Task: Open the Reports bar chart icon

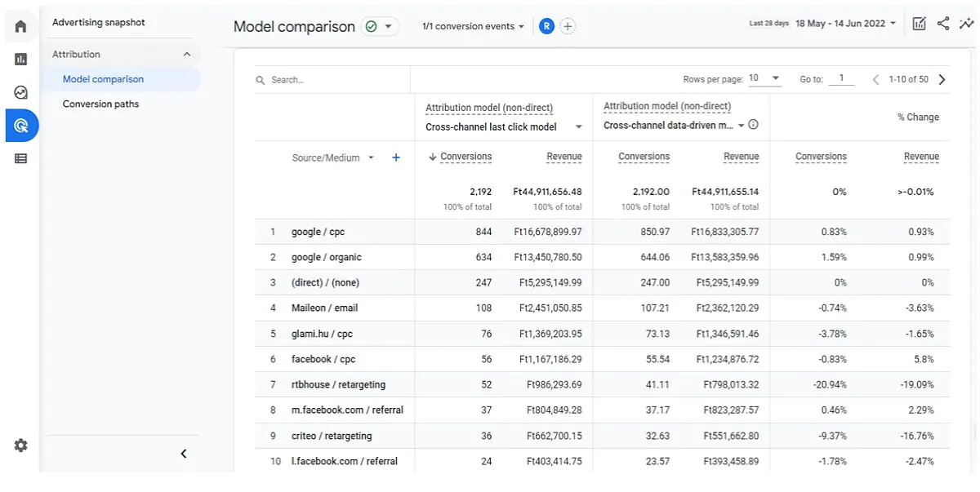Action: pos(20,59)
